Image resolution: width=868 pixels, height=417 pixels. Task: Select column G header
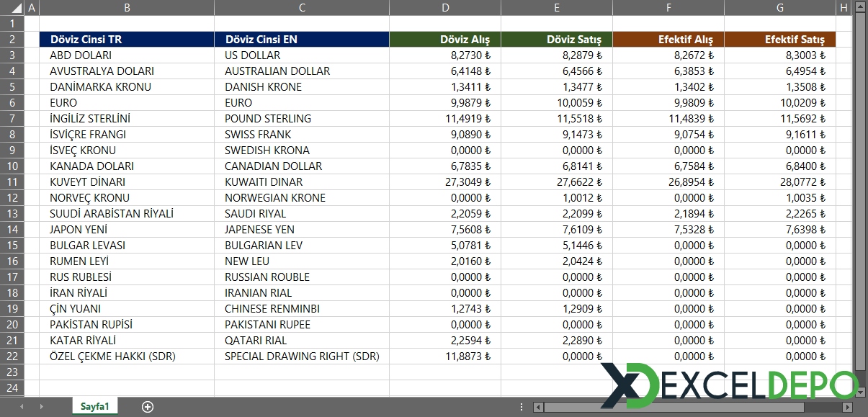[780, 8]
